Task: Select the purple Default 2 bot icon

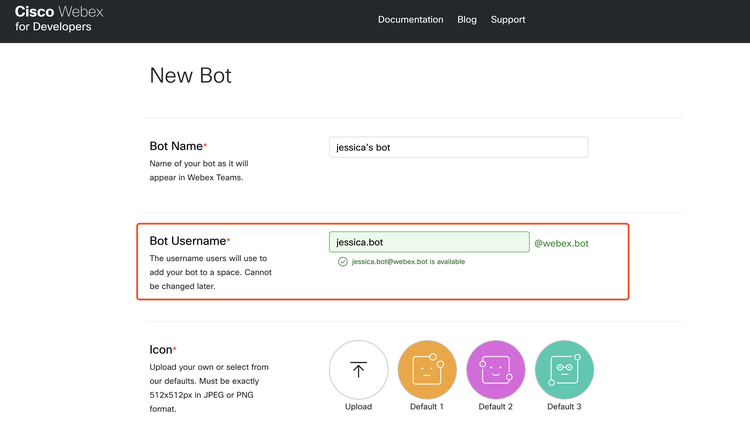Action: coord(496,370)
